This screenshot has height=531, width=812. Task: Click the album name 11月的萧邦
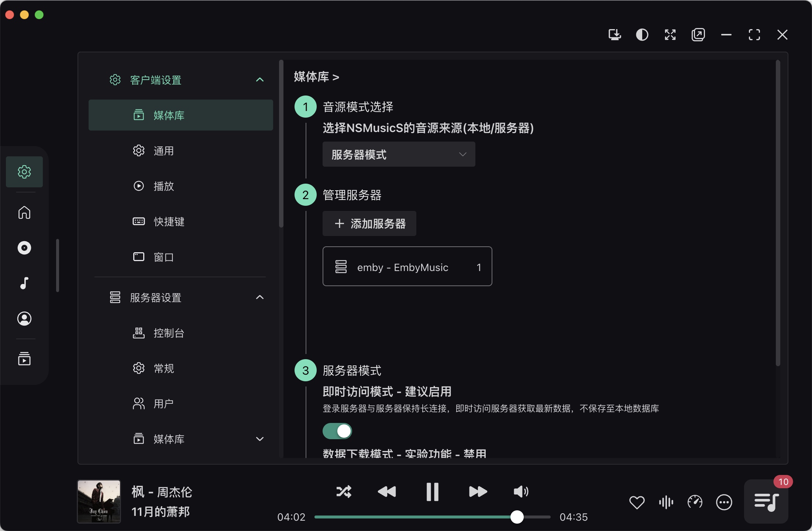[x=161, y=512]
